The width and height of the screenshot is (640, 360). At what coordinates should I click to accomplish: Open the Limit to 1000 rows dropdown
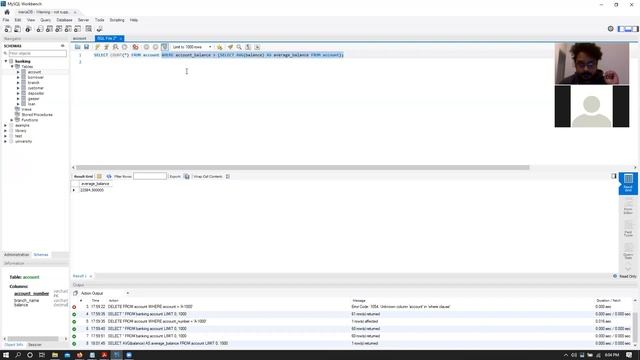point(192,47)
